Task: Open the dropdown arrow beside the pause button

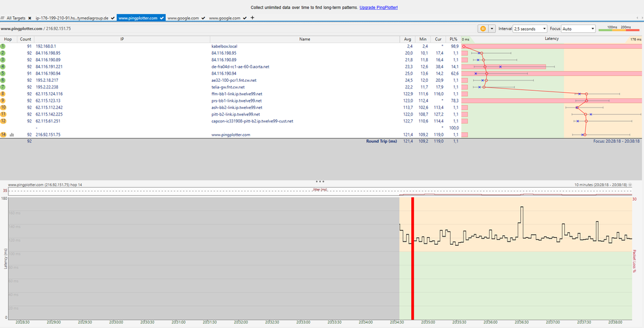Action: tap(491, 29)
